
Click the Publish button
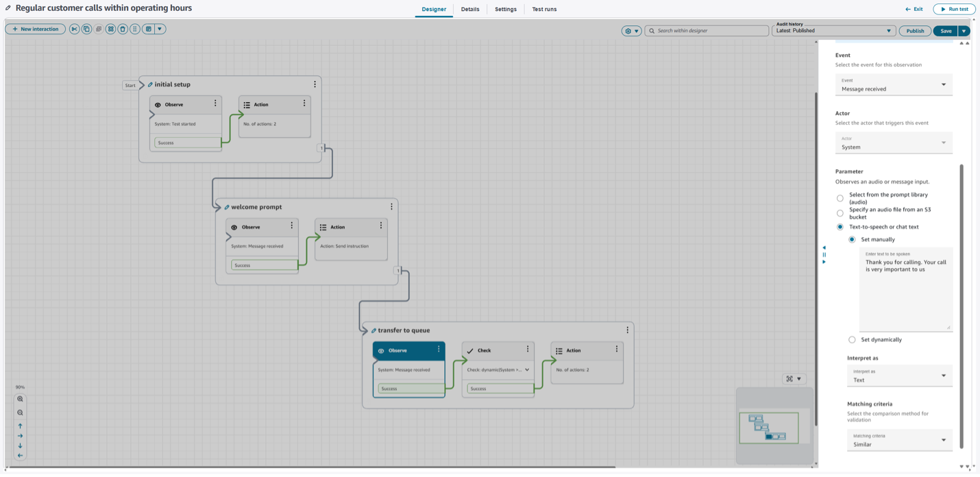(x=915, y=31)
